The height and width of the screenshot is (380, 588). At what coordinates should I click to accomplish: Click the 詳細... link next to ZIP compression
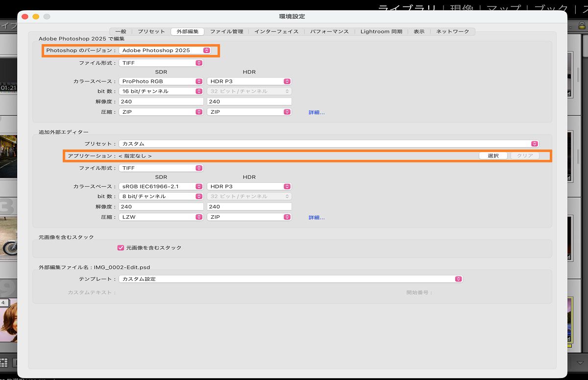pyautogui.click(x=316, y=112)
